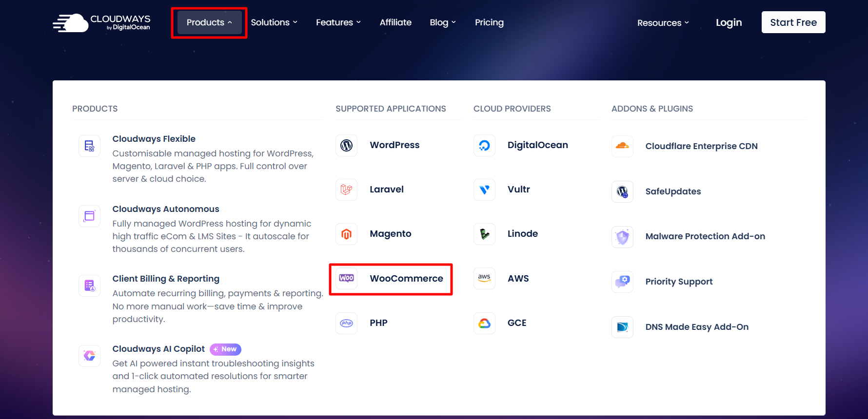
Task: Click the SUPPORTED APPLICATIONS heading
Action: point(391,109)
